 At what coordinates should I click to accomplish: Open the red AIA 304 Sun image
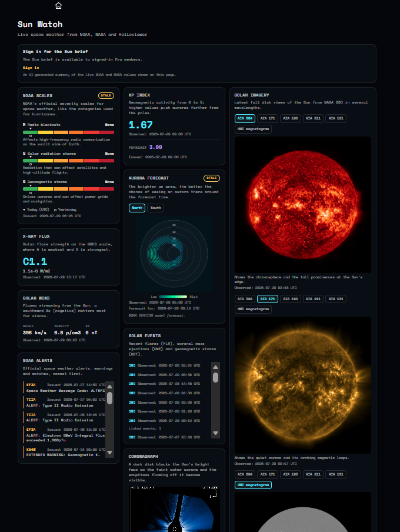click(x=302, y=205)
